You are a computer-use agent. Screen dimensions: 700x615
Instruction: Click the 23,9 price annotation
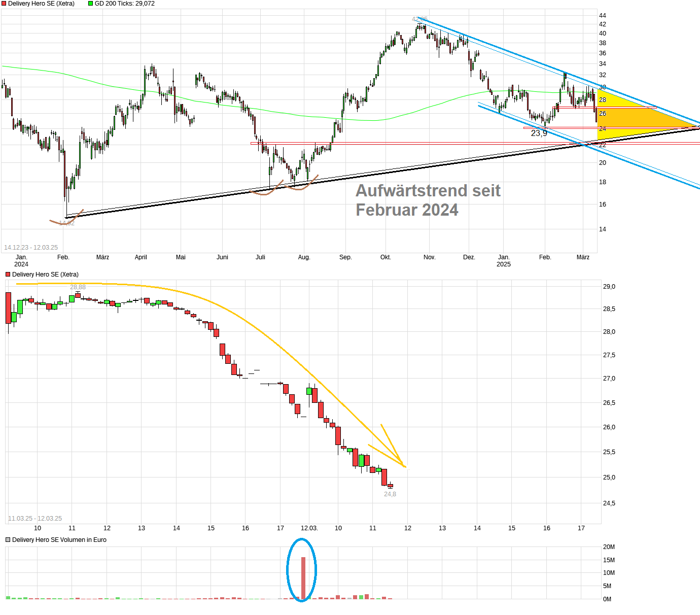point(539,132)
